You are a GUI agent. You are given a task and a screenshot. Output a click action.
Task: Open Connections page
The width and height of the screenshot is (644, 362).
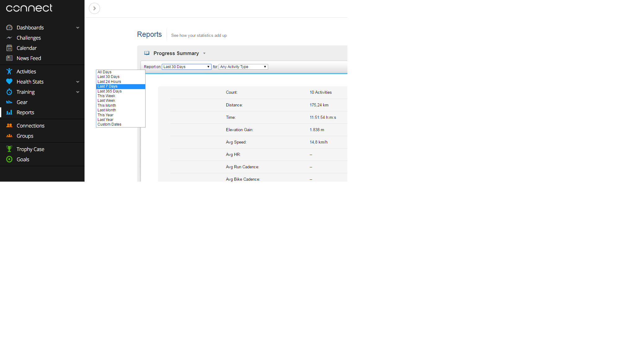click(31, 126)
